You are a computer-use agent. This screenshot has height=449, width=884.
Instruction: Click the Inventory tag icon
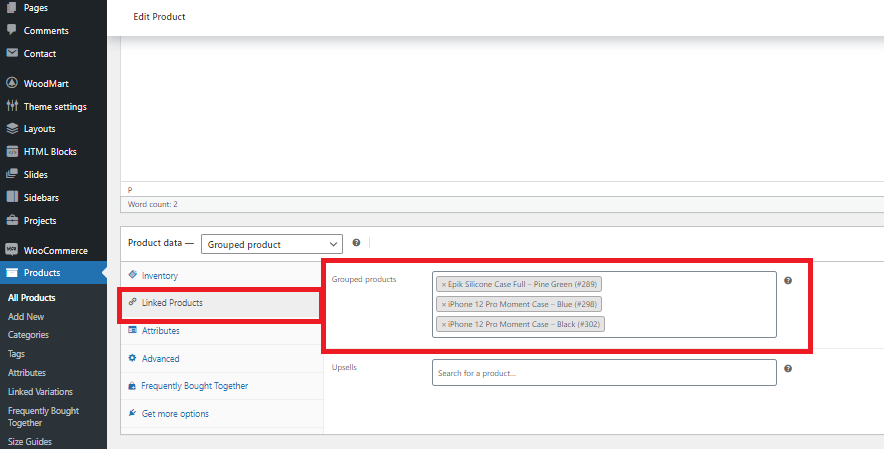pyautogui.click(x=132, y=275)
